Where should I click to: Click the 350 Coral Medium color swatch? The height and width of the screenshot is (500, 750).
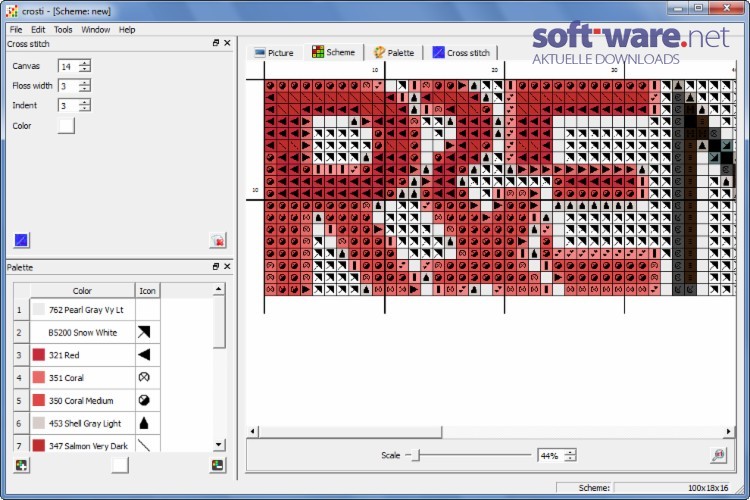(x=39, y=400)
